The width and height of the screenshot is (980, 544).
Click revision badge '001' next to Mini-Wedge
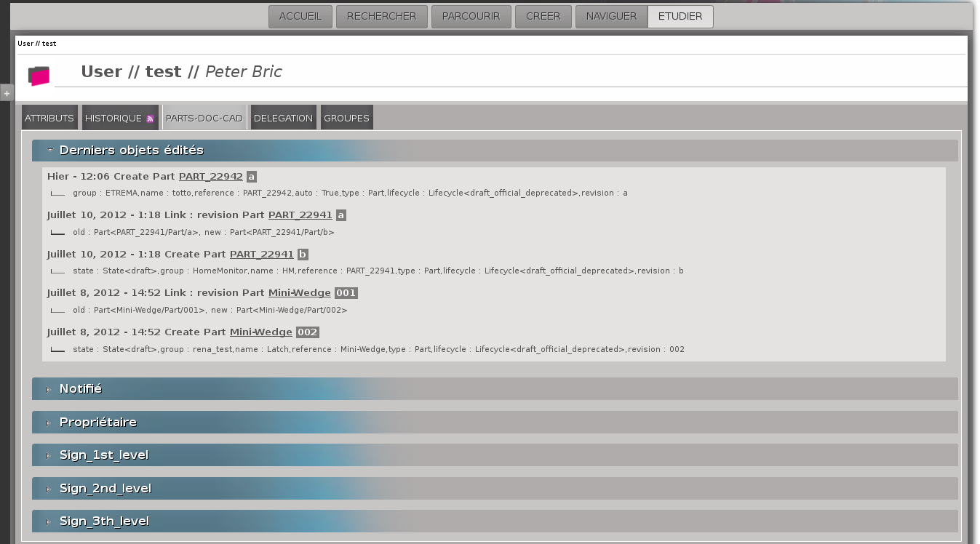tap(346, 293)
